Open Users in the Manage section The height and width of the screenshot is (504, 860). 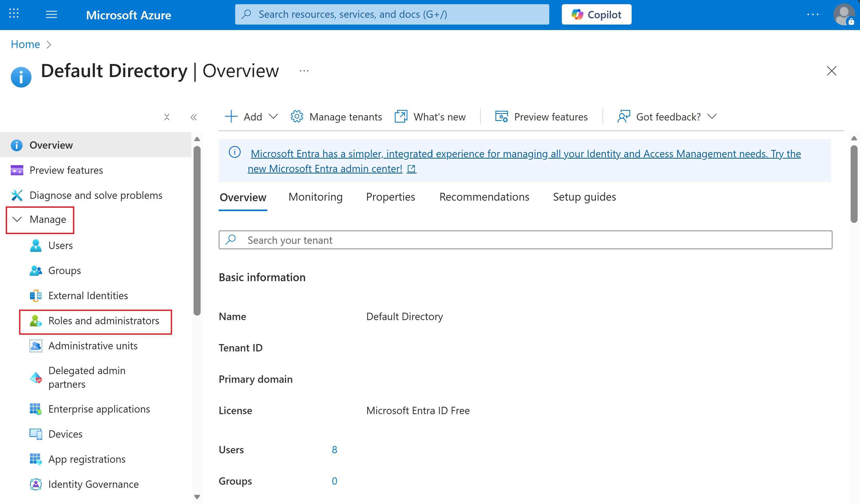point(60,246)
